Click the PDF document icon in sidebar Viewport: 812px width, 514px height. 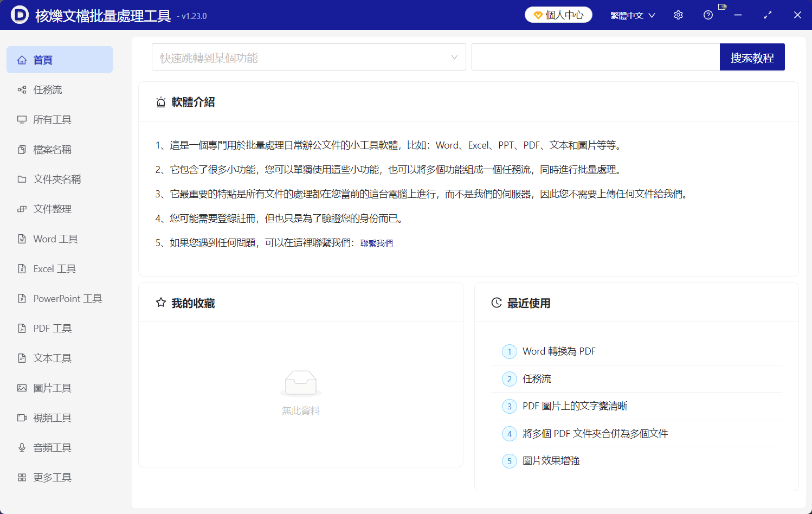pyautogui.click(x=22, y=329)
